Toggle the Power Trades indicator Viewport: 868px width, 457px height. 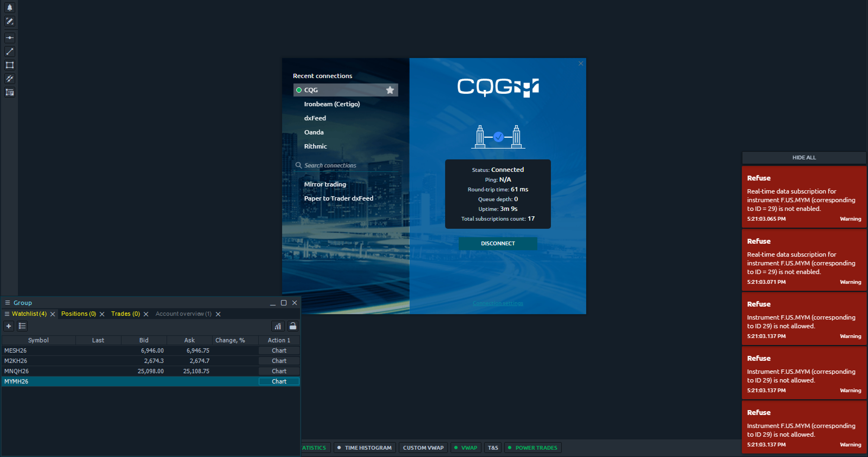click(x=532, y=448)
